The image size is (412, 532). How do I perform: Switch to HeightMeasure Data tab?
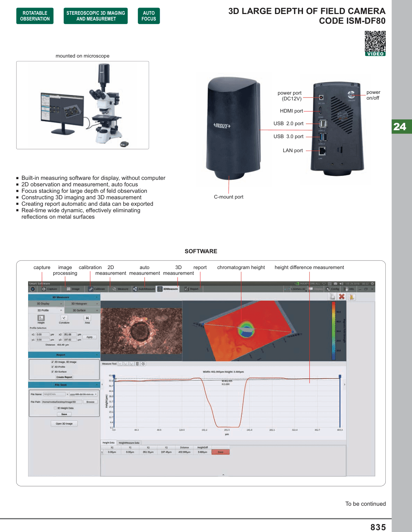[x=129, y=443]
